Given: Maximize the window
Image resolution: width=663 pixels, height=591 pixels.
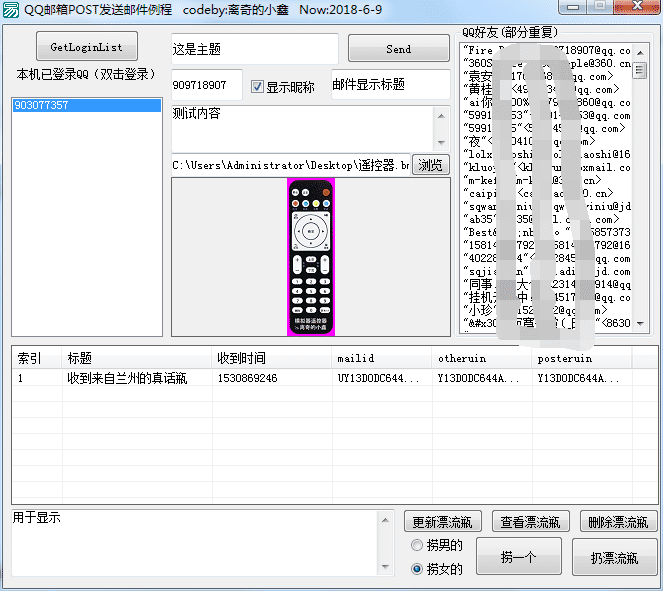Looking at the screenshot, I should 600,7.
